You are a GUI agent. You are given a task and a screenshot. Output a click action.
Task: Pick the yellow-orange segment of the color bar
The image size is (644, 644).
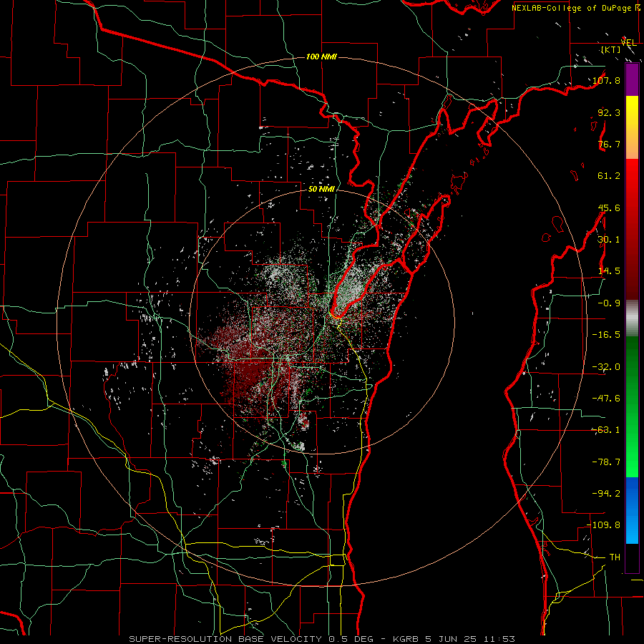click(632, 127)
